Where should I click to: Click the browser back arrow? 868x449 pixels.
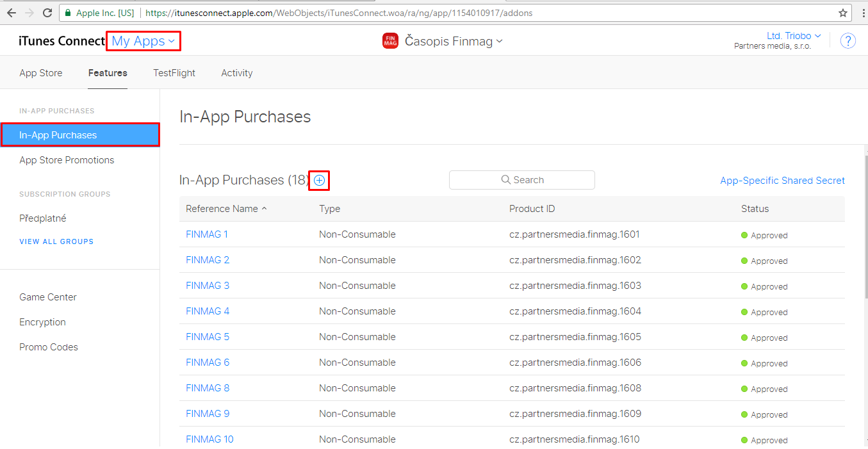(12, 13)
